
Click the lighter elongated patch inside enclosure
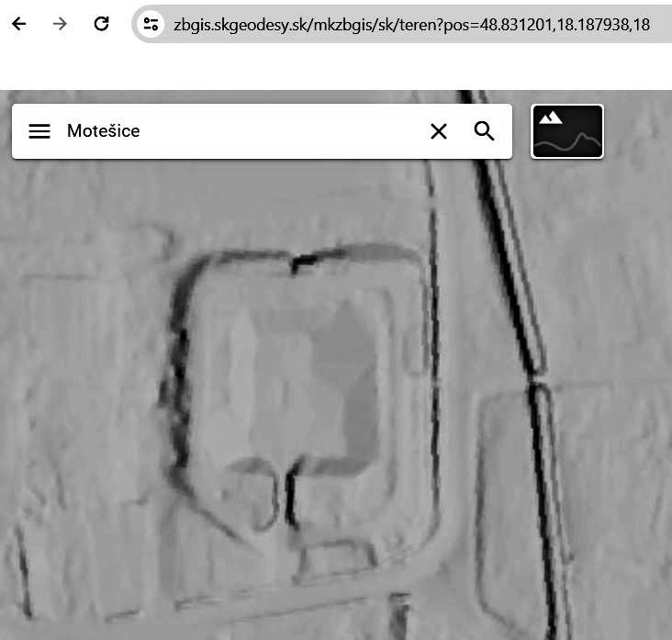click(245, 358)
